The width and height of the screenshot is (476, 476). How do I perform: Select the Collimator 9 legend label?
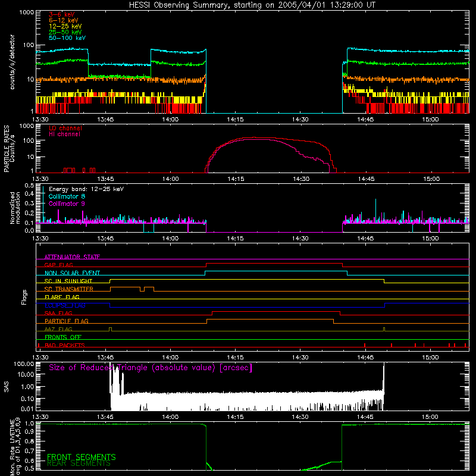click(67, 203)
